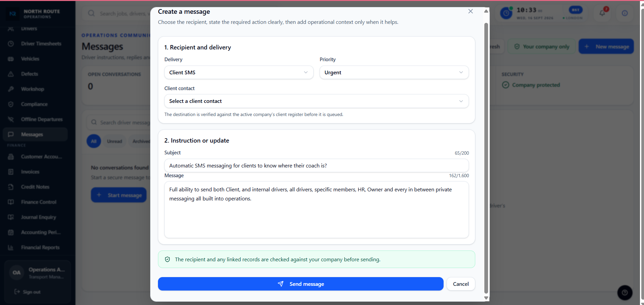Click the info icon in the top bar
The height and width of the screenshot is (305, 644).
click(x=625, y=13)
